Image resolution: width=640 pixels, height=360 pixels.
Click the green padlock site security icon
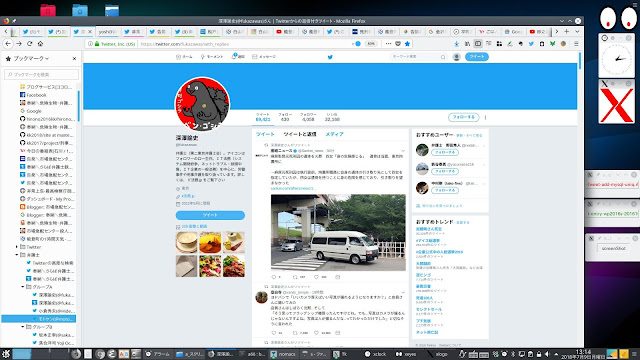97,44
